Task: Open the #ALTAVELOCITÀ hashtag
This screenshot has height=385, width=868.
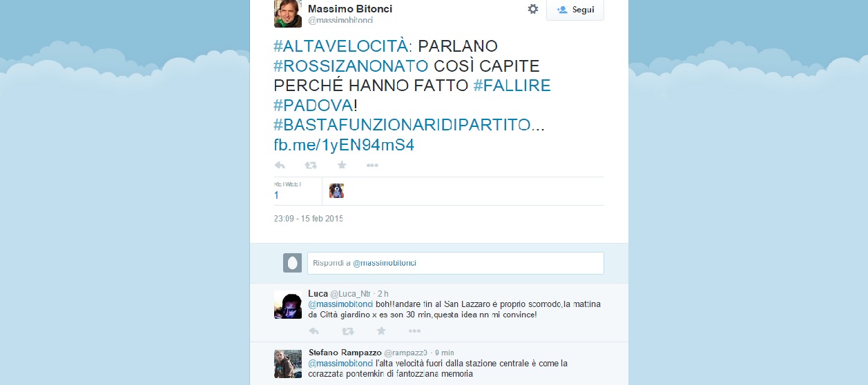Action: (x=341, y=46)
